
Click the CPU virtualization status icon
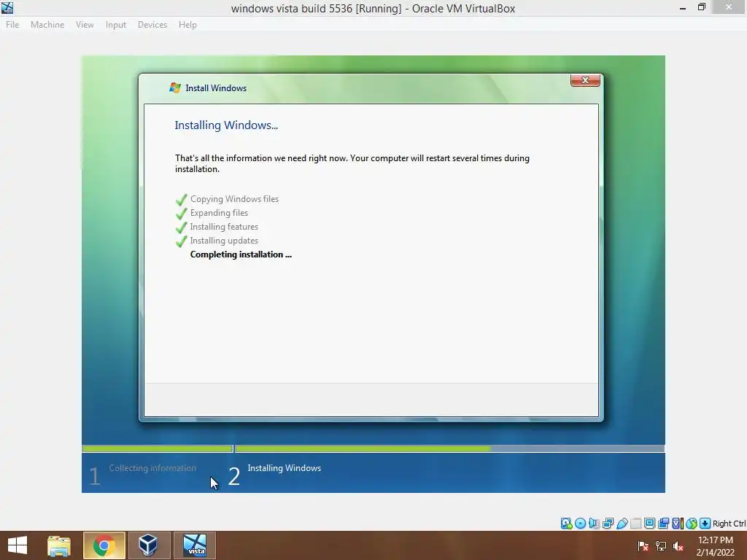678,524
